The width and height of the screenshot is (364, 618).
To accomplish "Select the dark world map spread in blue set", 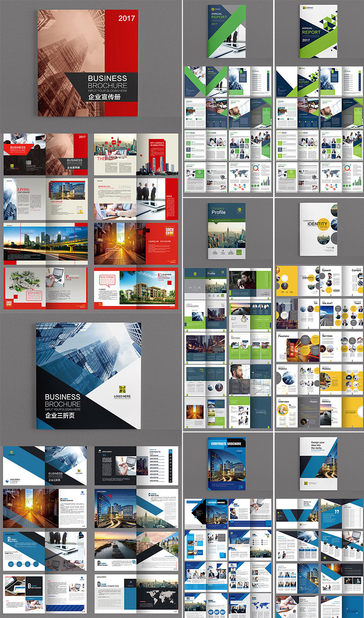I will tap(136, 594).
